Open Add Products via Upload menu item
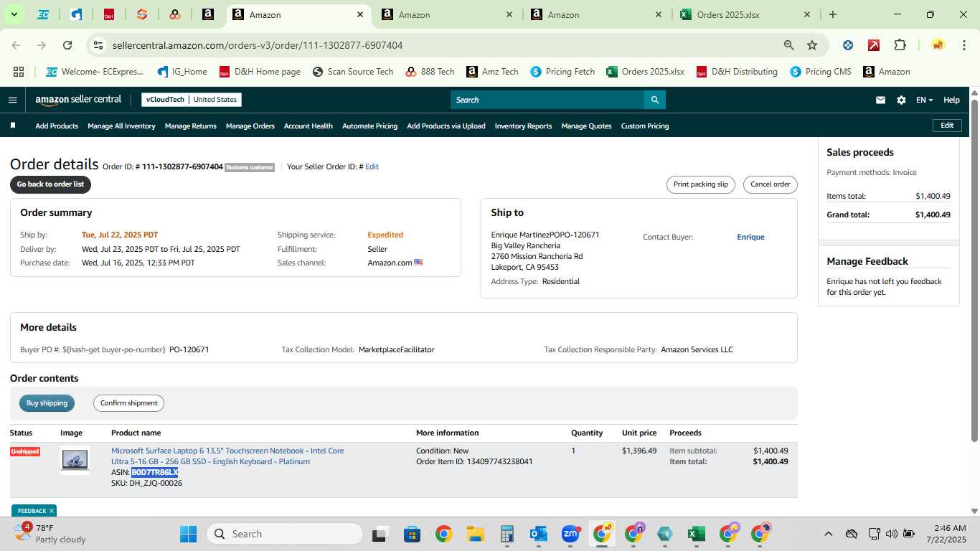Viewport: 980px width, 551px height. 446,126
